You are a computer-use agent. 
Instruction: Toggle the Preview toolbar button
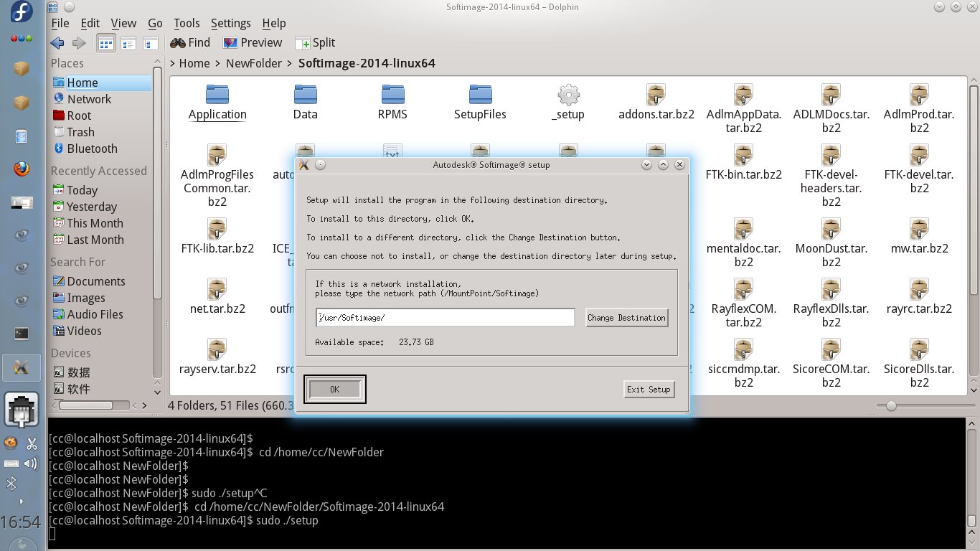(253, 43)
